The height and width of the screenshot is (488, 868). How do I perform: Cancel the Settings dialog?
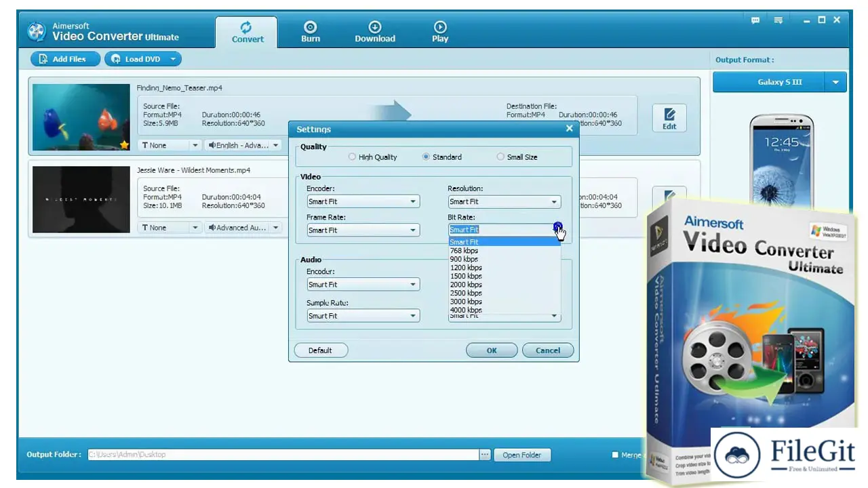tap(548, 350)
